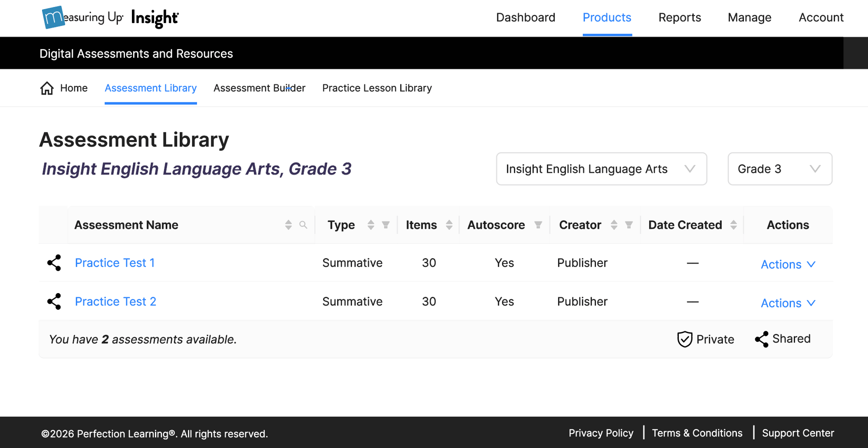Open the Creator column filter
Image resolution: width=868 pixels, height=448 pixels.
click(629, 225)
